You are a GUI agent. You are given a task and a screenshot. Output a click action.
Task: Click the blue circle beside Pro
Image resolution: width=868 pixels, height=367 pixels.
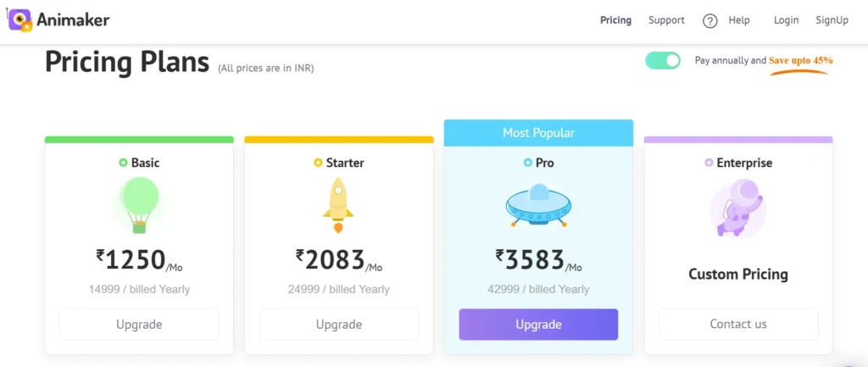coord(527,163)
